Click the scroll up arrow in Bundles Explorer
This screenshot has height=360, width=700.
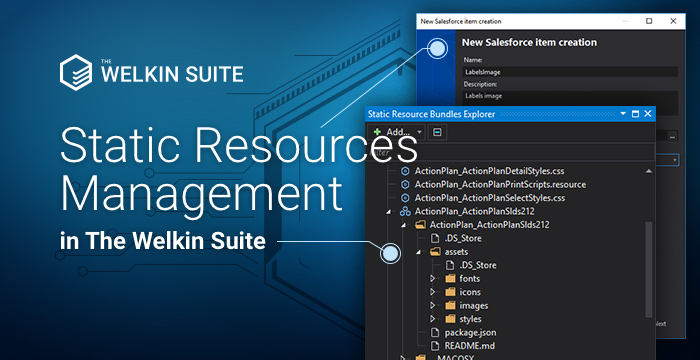[649, 171]
